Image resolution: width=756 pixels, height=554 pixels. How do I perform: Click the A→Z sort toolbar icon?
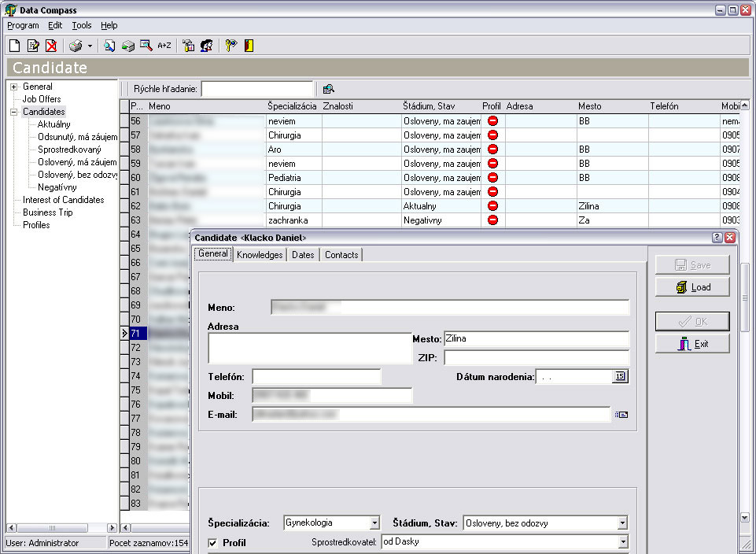click(x=164, y=46)
